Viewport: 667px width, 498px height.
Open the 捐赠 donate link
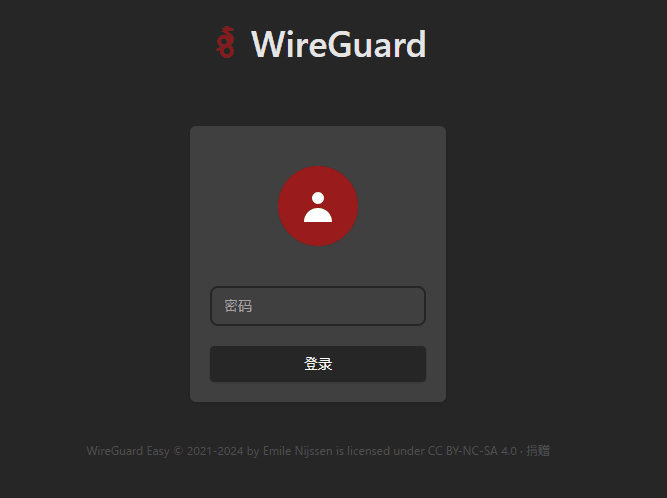point(538,451)
